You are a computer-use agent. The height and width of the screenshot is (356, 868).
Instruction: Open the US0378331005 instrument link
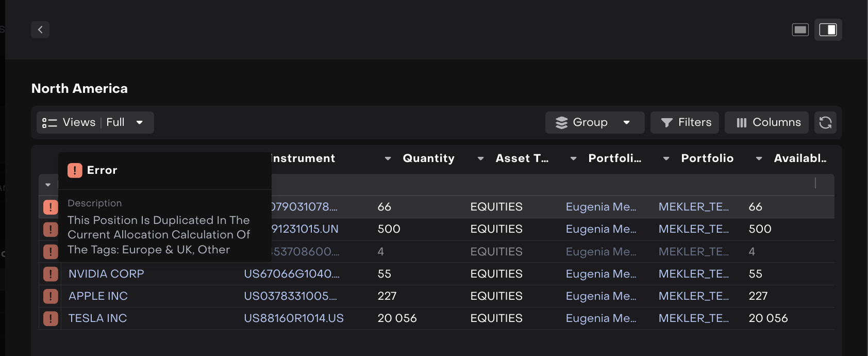(x=290, y=296)
